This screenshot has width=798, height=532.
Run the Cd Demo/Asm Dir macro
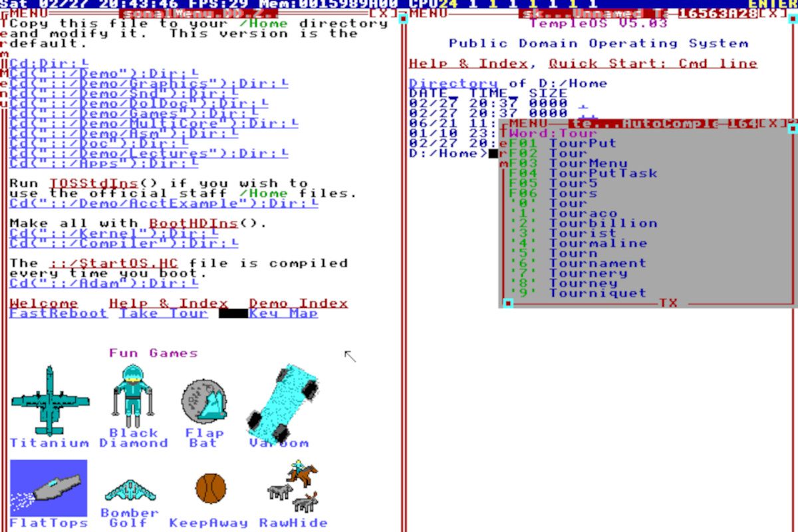pos(124,134)
